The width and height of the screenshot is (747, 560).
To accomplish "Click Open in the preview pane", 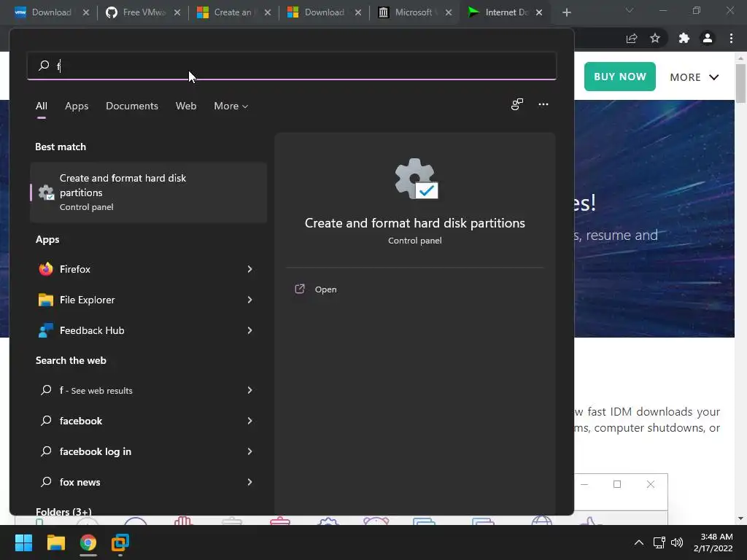I will (325, 289).
